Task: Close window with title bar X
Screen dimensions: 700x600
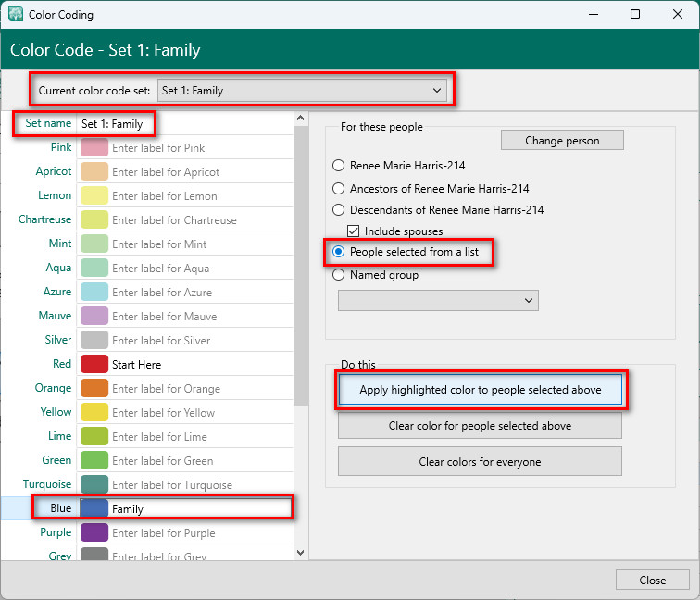Action: [x=677, y=14]
